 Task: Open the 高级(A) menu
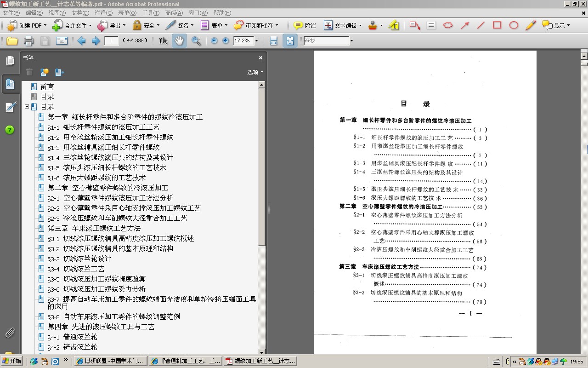click(x=174, y=13)
